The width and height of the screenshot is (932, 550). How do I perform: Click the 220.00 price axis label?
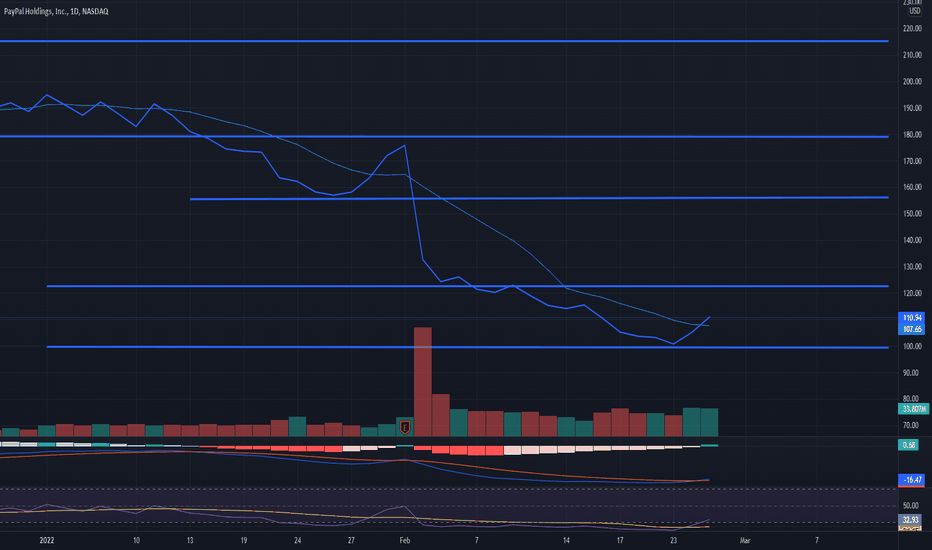click(x=912, y=29)
